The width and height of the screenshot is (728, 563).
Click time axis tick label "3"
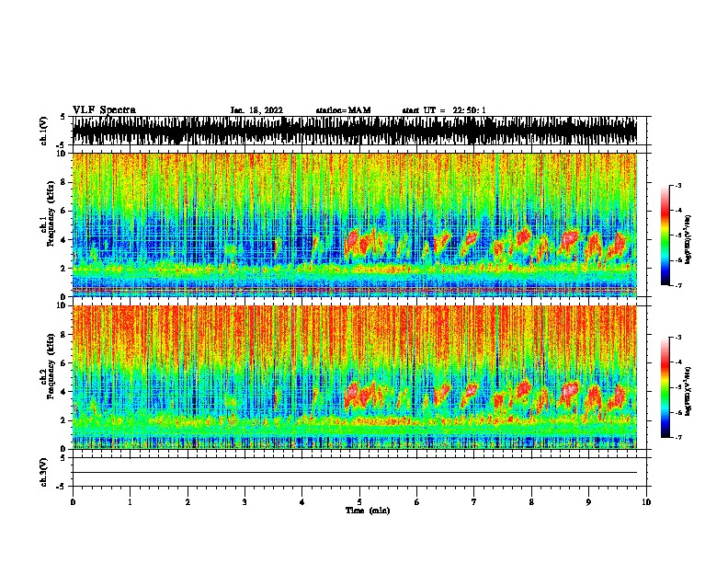pyautogui.click(x=245, y=502)
